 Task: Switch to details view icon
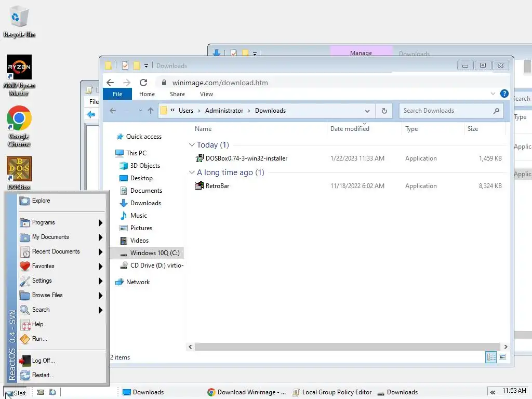tap(490, 357)
